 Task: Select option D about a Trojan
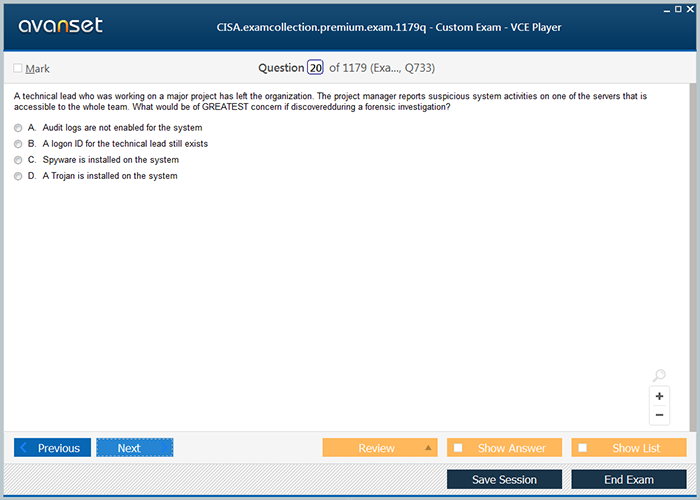tap(18, 176)
